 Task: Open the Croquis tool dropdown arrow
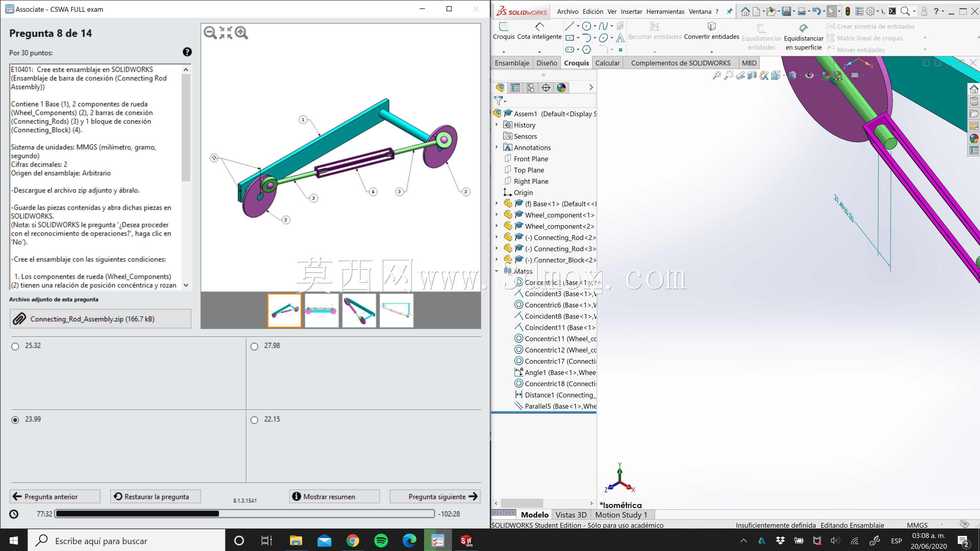pyautogui.click(x=504, y=52)
